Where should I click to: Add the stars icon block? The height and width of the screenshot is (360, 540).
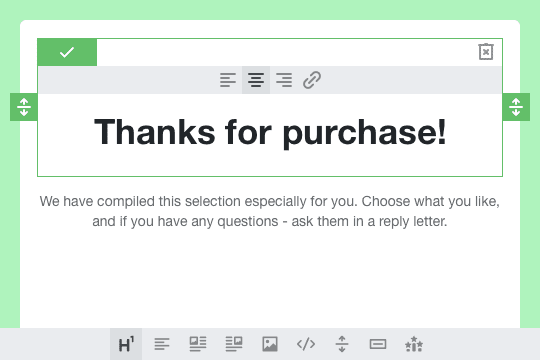coord(414,344)
